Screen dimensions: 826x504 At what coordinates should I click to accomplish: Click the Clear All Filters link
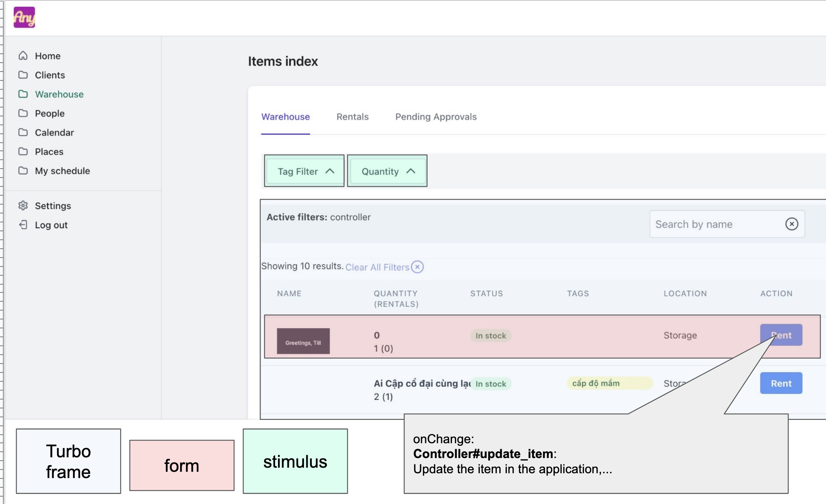(x=377, y=267)
